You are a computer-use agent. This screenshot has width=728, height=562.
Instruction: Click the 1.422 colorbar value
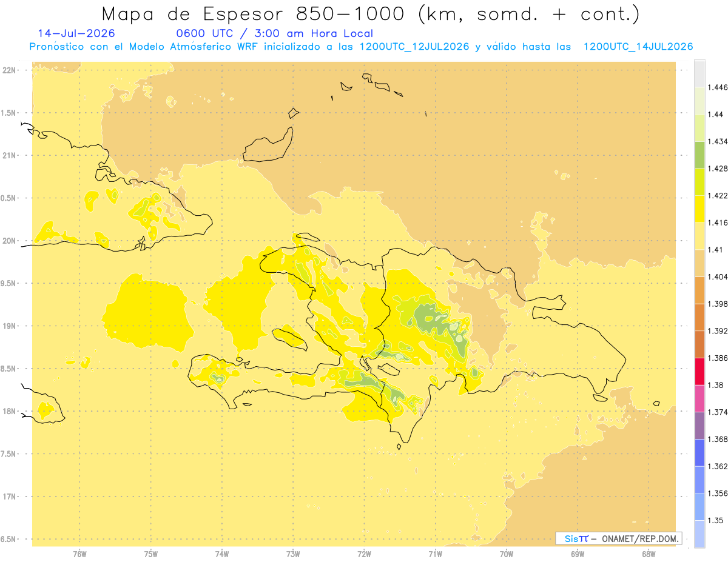pyautogui.click(x=717, y=195)
